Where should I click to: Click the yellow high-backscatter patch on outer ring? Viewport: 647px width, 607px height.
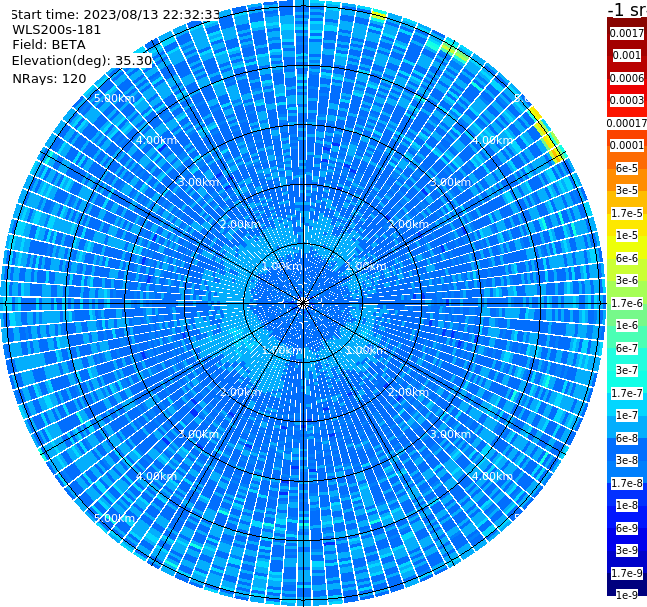click(548, 137)
